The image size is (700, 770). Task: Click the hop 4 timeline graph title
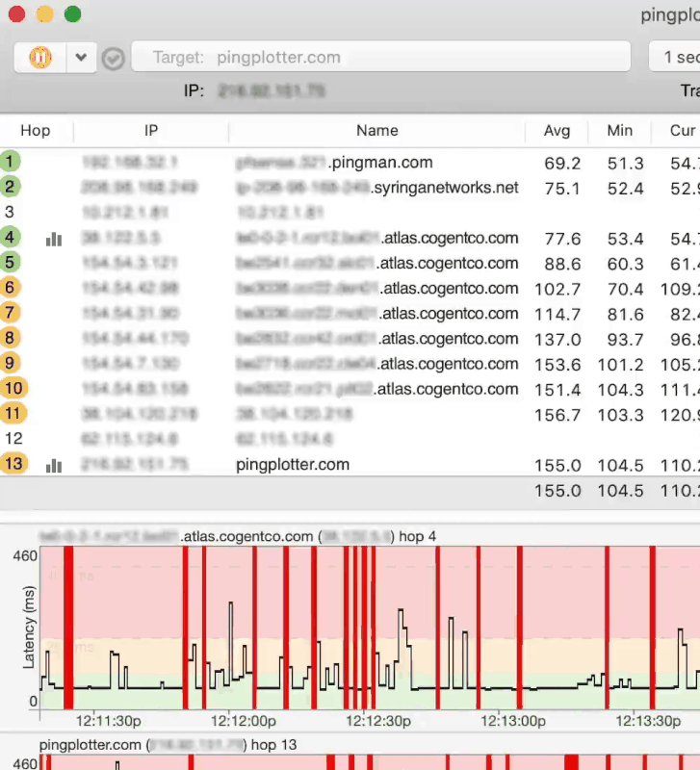pos(238,536)
